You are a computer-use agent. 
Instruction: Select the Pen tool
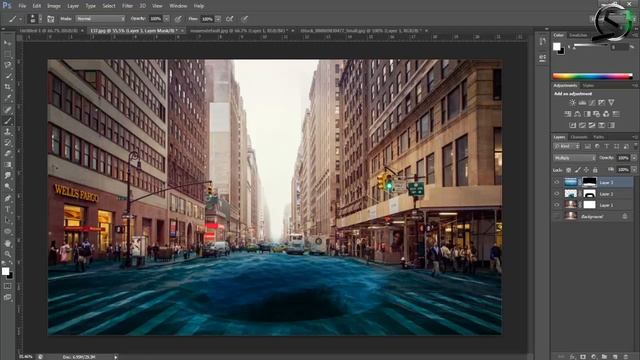(7, 198)
